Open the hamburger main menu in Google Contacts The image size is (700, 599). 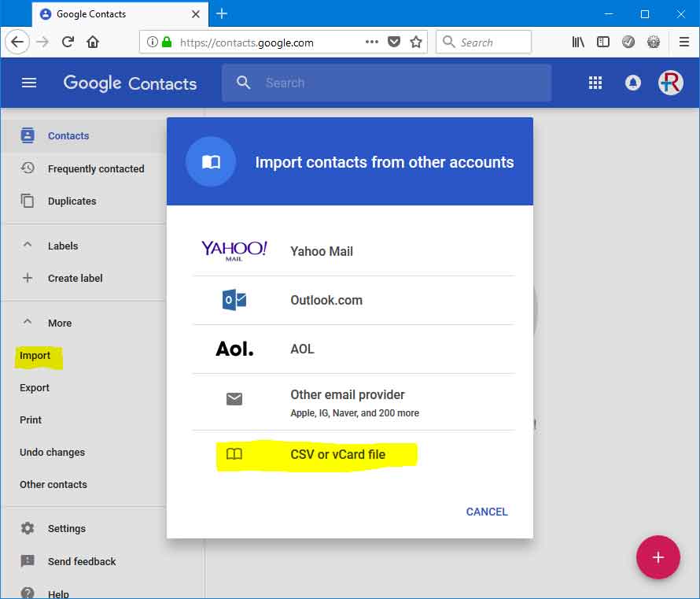(29, 83)
